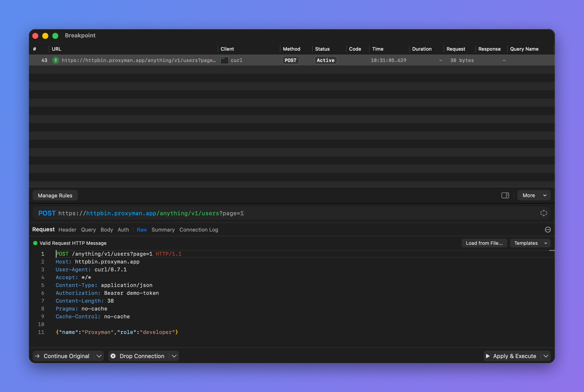Open the circled ellipsis options icon
Image resolution: width=584 pixels, height=392 pixels.
click(x=547, y=230)
